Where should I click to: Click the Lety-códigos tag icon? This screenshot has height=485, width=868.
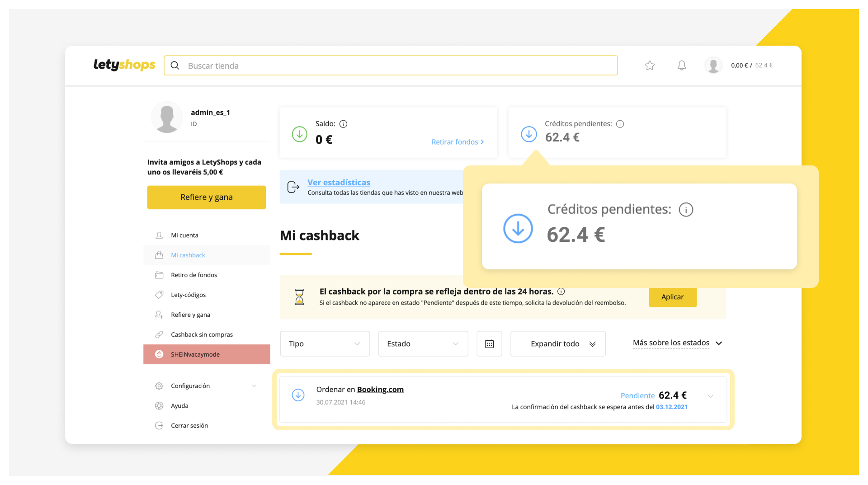(x=159, y=295)
